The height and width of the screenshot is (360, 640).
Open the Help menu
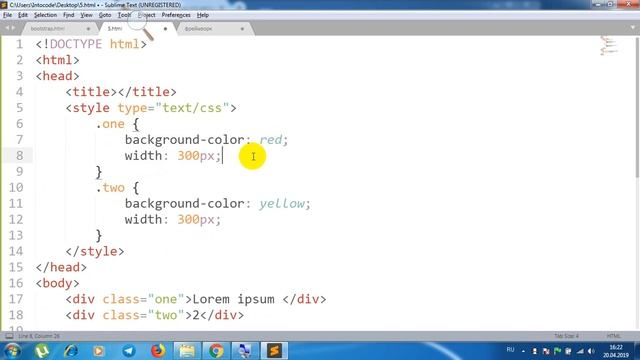[x=203, y=15]
